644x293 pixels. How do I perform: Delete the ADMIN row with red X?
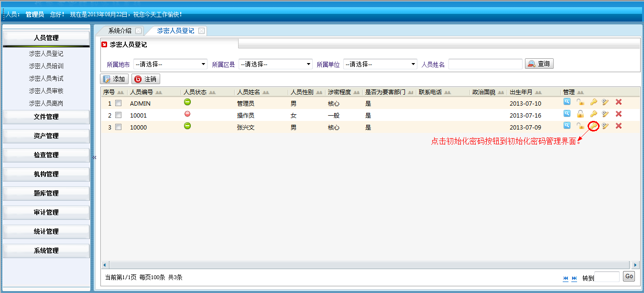[618, 102]
